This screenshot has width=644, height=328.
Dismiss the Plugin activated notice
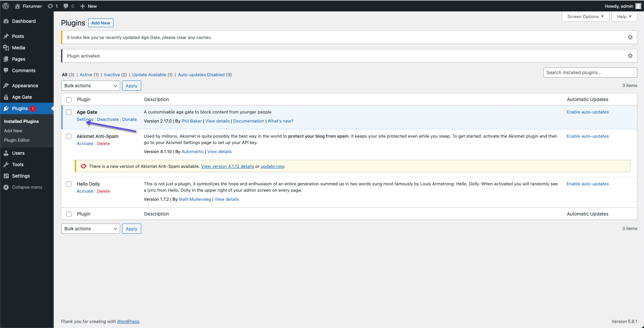pyautogui.click(x=630, y=56)
